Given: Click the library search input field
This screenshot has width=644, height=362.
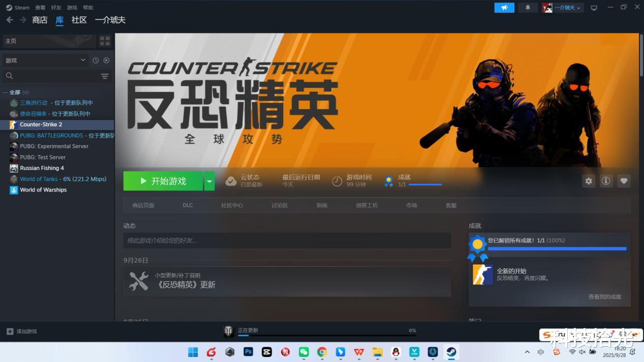Looking at the screenshot, I should pyautogui.click(x=56, y=76).
